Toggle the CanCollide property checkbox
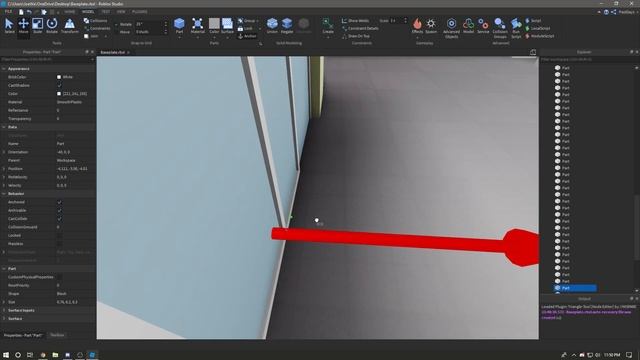The image size is (640, 360). [59, 219]
